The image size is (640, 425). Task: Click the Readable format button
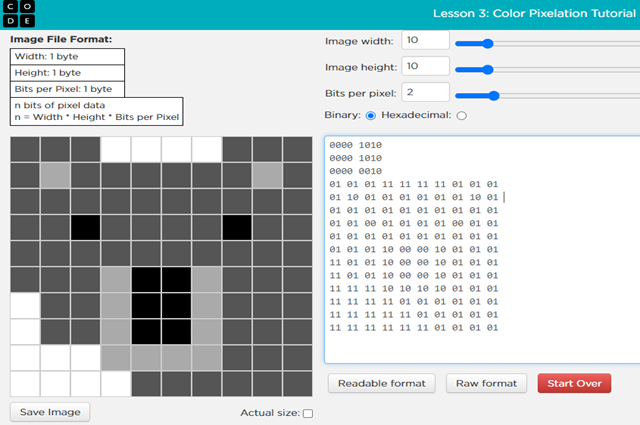[380, 383]
